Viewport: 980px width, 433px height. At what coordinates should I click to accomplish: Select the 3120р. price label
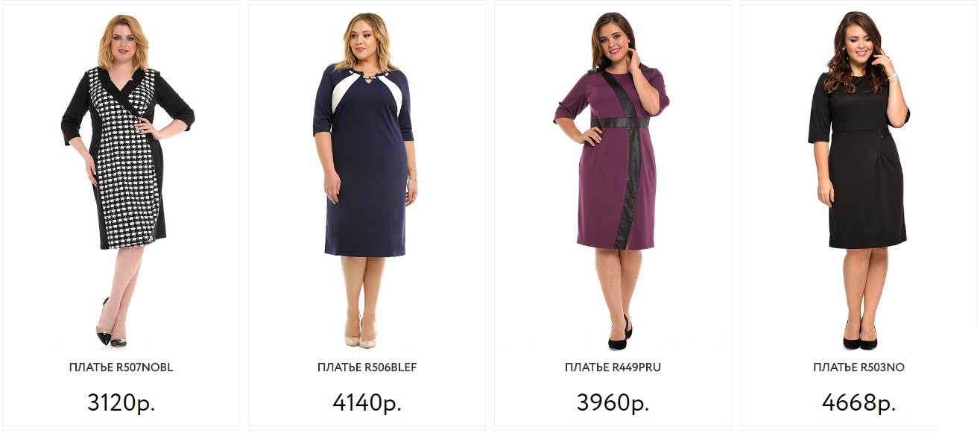click(x=121, y=403)
